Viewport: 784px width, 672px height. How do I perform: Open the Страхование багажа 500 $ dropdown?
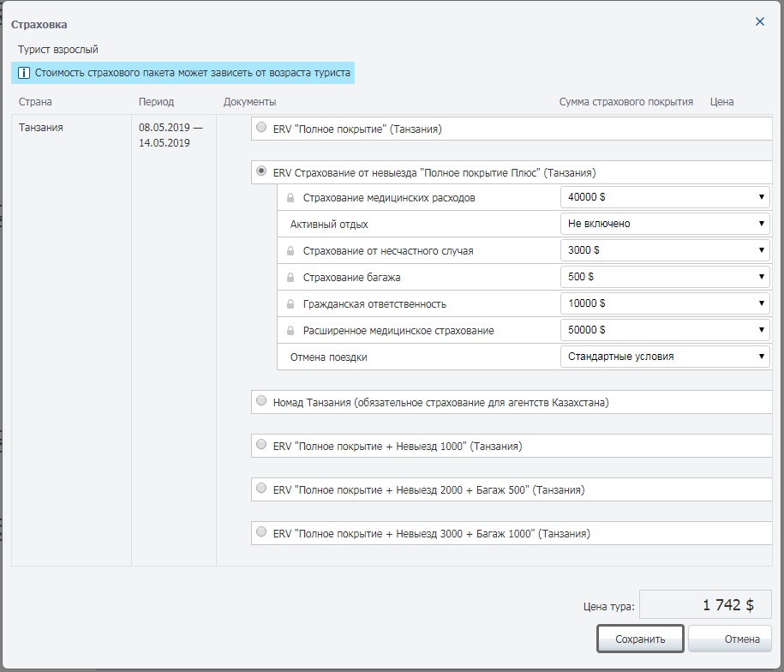664,277
